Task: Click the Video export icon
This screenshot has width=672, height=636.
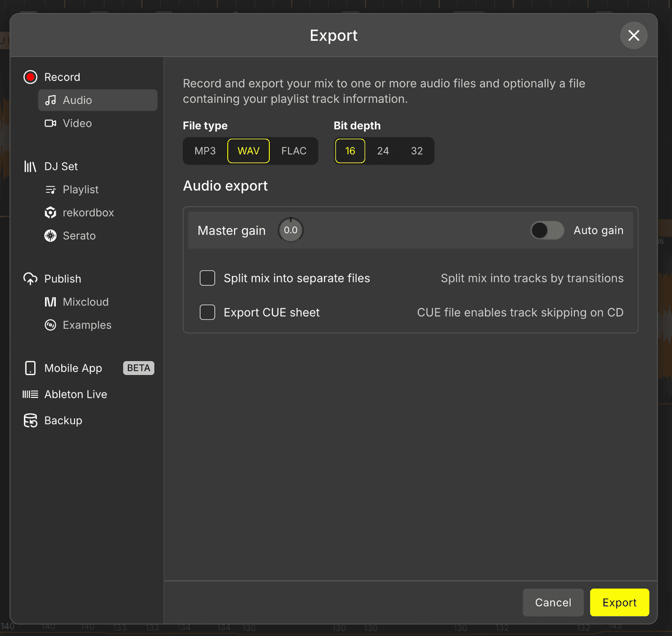Action: (x=51, y=123)
